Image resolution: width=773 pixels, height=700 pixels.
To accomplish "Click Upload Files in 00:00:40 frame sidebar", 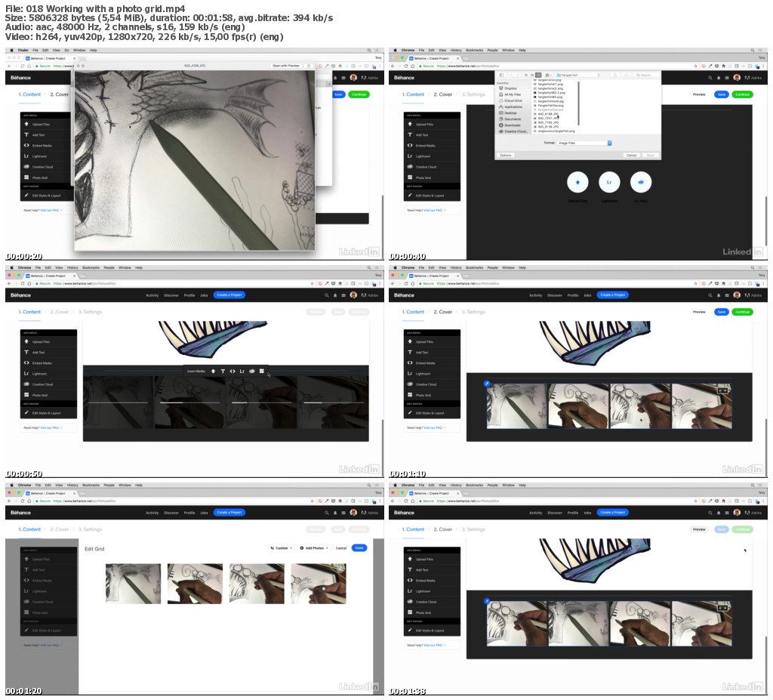I will click(432, 125).
